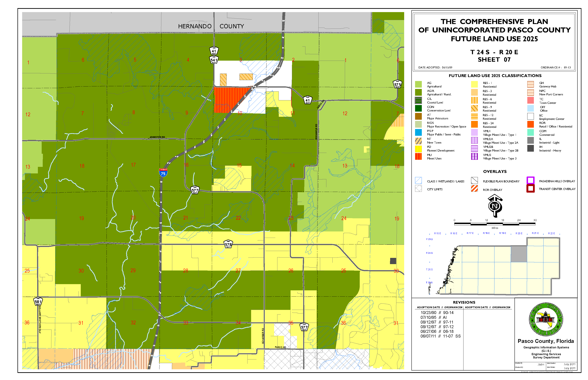Screen dimensions: 588x380
Task: Click the COM Commercial legend swatch
Action: [x=530, y=132]
